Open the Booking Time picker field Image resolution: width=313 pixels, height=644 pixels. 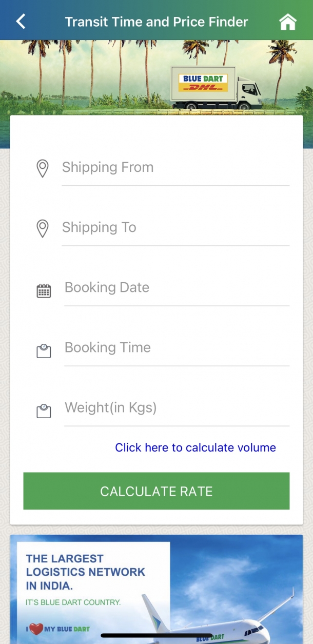pos(175,348)
